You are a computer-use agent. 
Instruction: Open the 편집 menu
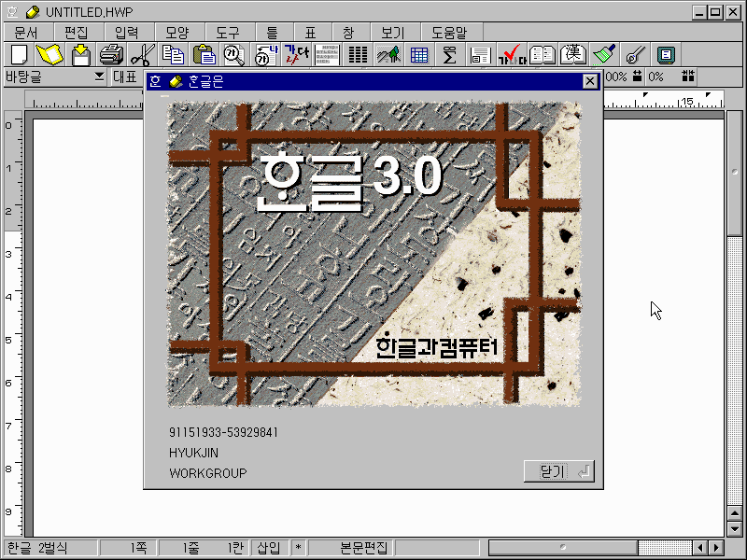pyautogui.click(x=77, y=33)
